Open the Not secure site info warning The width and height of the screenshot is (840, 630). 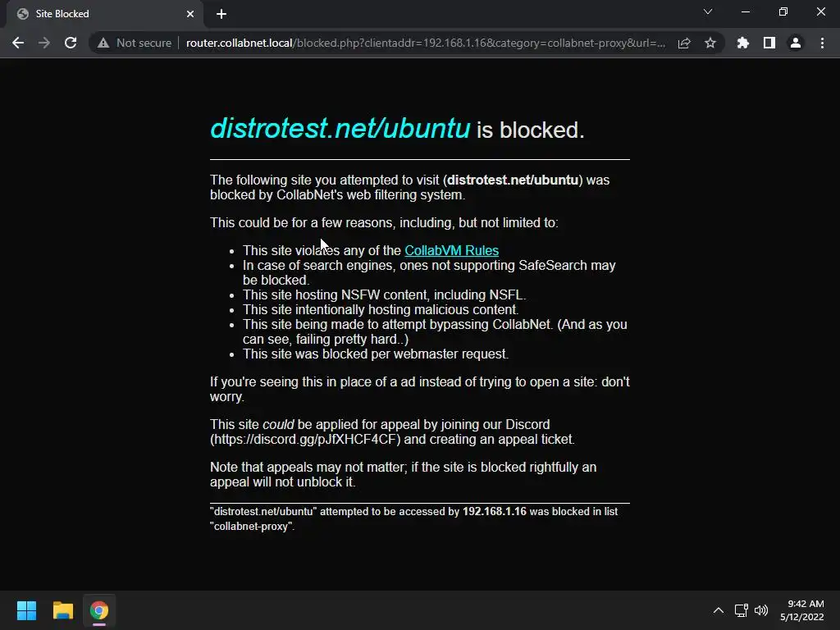(135, 43)
